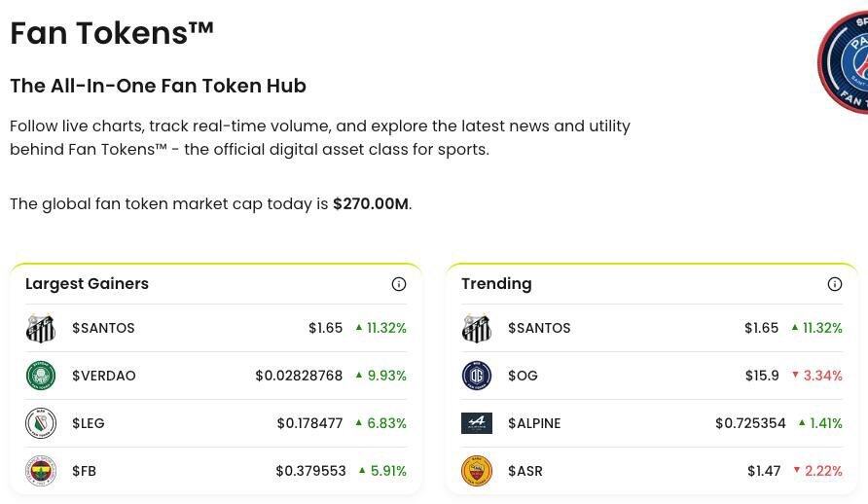Screen dimensions: 868x504
Task: Click the $OG token logo in Trending
Action: (x=477, y=376)
